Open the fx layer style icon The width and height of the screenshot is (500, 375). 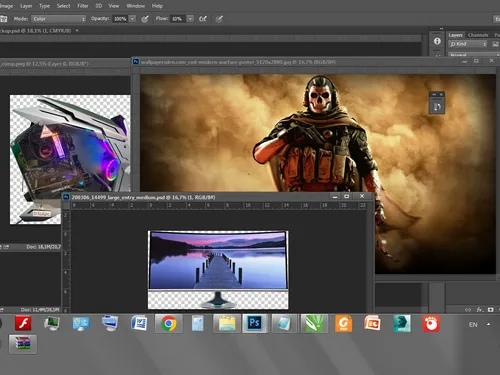coord(479,310)
